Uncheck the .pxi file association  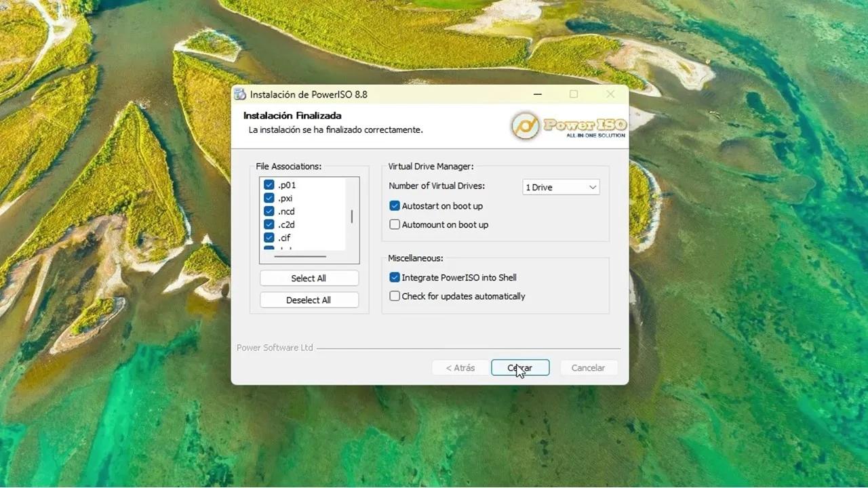coord(269,198)
